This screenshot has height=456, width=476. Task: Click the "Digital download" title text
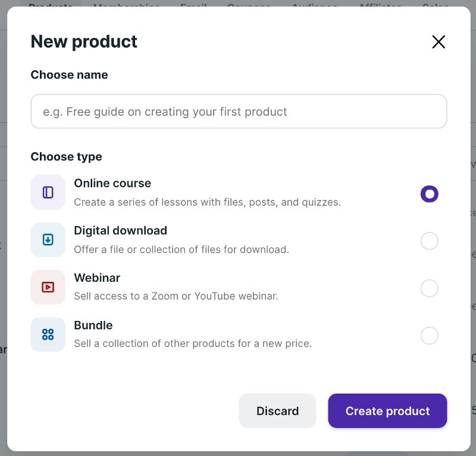(x=120, y=231)
